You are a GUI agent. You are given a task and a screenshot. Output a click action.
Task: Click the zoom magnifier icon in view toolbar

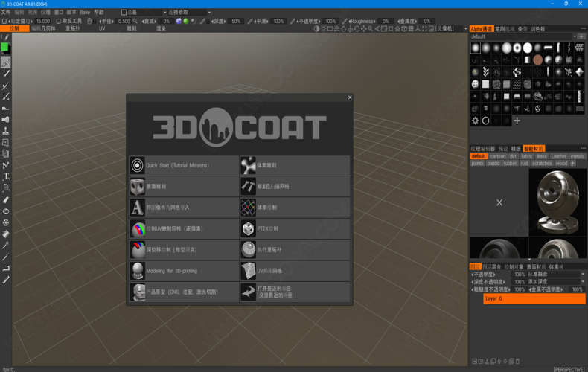click(x=371, y=28)
